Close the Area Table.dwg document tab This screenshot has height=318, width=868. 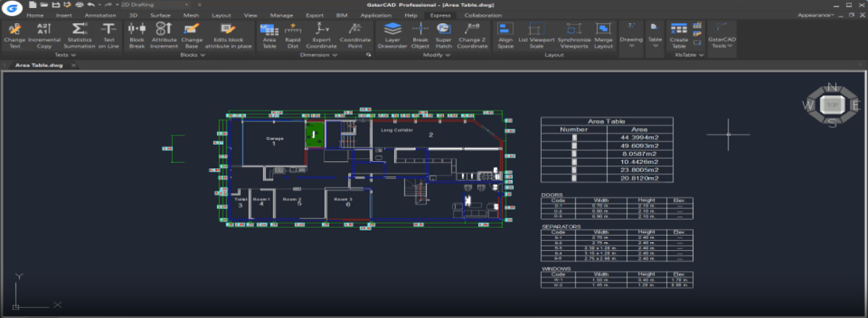tap(75, 65)
